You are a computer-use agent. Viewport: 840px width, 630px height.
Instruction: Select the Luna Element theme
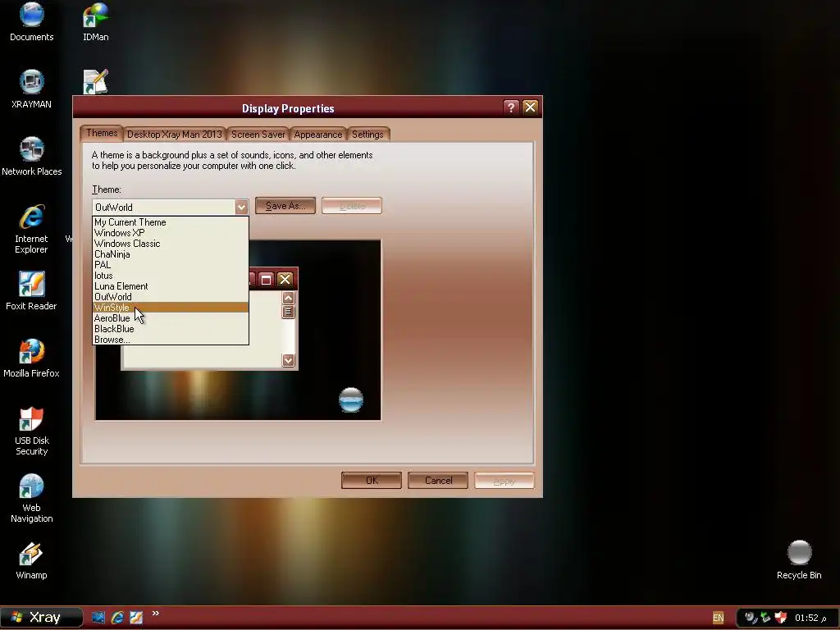pos(171,286)
